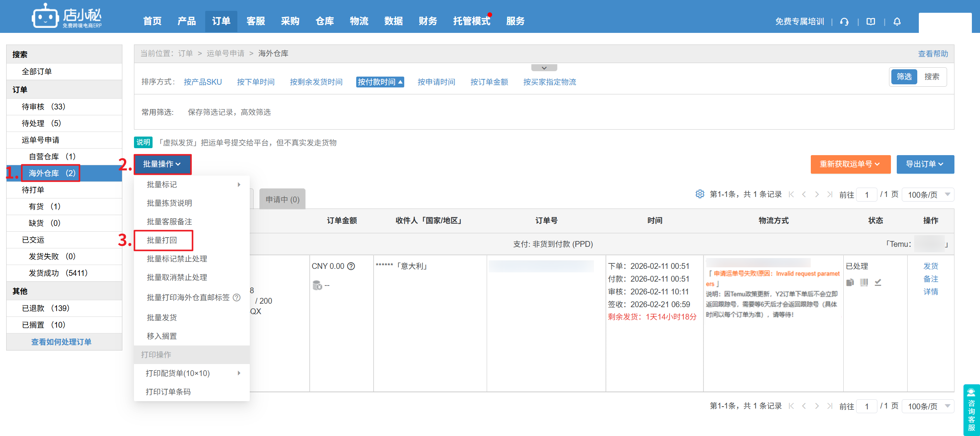This screenshot has height=436, width=980.
Task: Open the 物流 top navigation menu
Action: pos(359,21)
